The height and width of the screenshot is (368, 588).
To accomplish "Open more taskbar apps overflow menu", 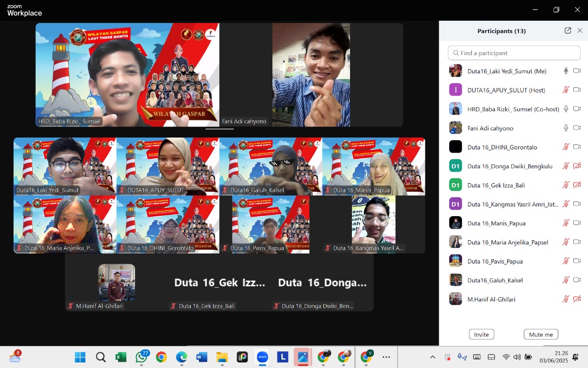I will tap(386, 357).
